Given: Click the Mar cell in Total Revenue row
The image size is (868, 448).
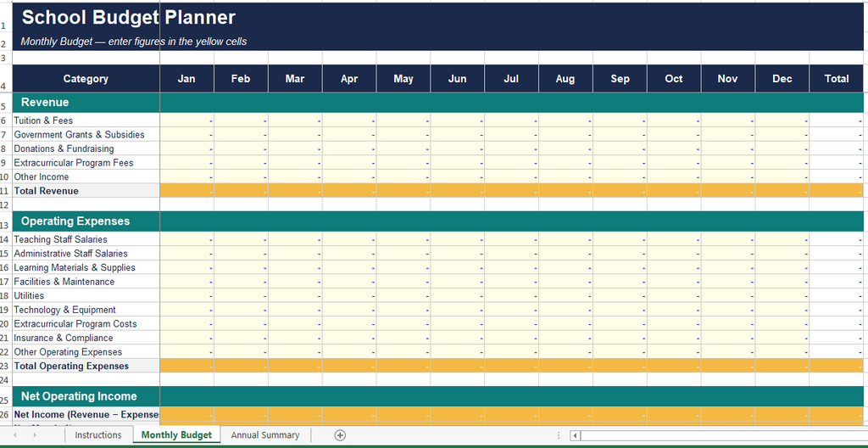Looking at the screenshot, I should coord(295,191).
